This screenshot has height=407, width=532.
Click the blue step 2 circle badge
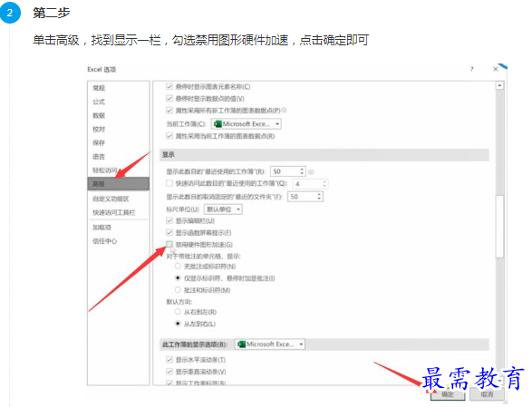pyautogui.click(x=10, y=13)
